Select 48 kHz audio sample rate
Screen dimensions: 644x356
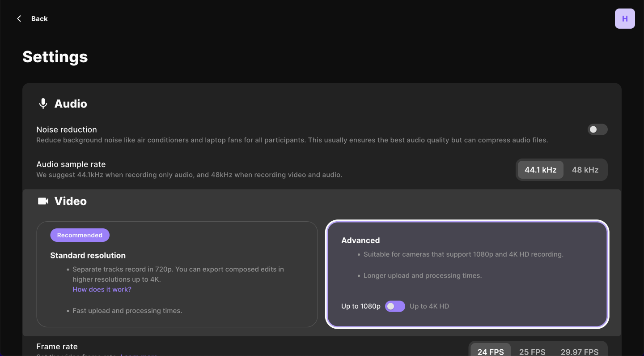pos(585,170)
